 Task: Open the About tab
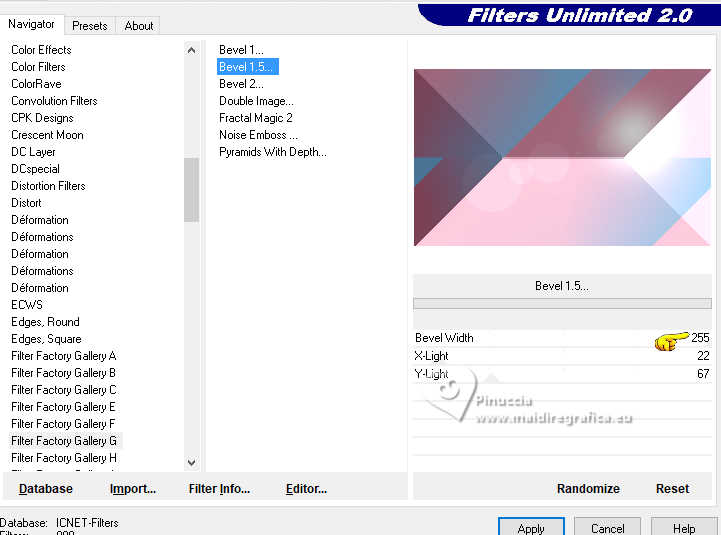pos(138,26)
